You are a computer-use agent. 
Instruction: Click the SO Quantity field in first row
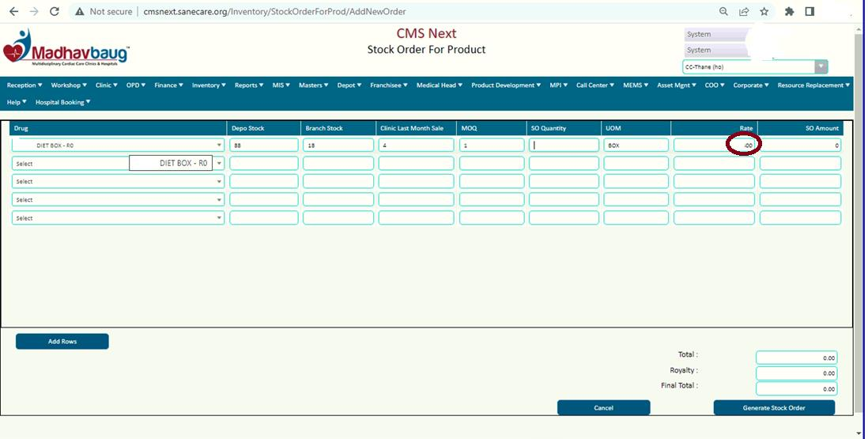tap(564, 146)
